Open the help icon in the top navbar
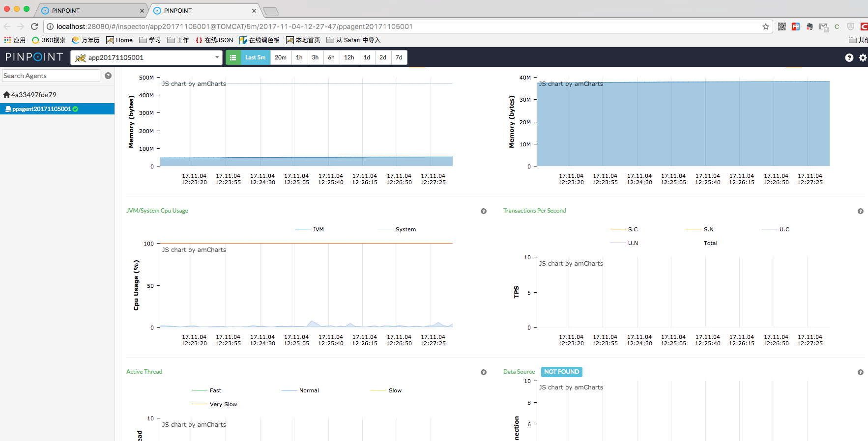The height and width of the screenshot is (441, 868). pos(849,57)
